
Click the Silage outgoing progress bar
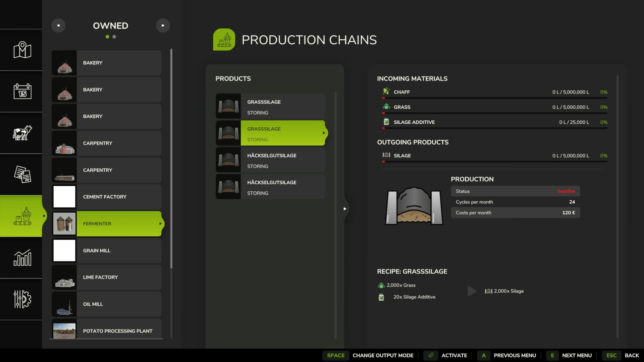click(x=495, y=162)
